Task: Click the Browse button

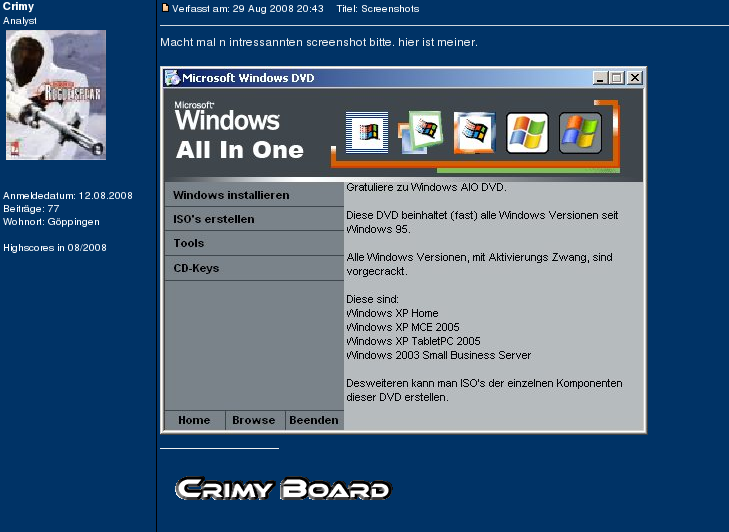Action: point(255,420)
